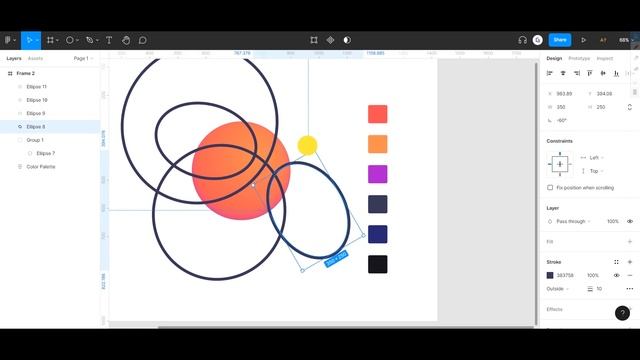The image size is (640, 360).
Task: Click the purple palette square on canvas
Action: pyautogui.click(x=378, y=174)
